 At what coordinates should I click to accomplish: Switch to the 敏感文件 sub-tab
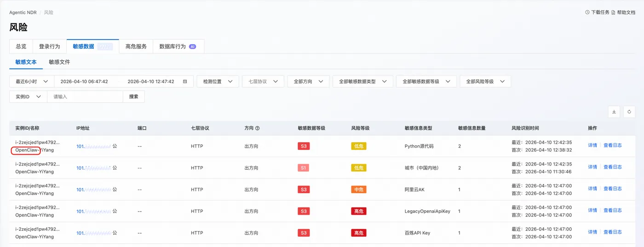click(59, 62)
